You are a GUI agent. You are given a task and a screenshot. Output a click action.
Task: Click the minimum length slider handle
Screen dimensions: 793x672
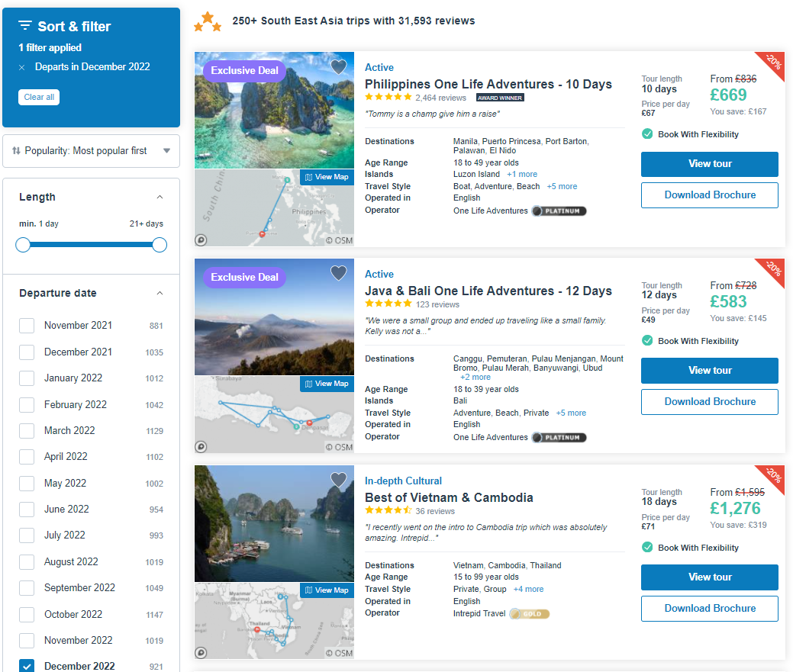23,245
